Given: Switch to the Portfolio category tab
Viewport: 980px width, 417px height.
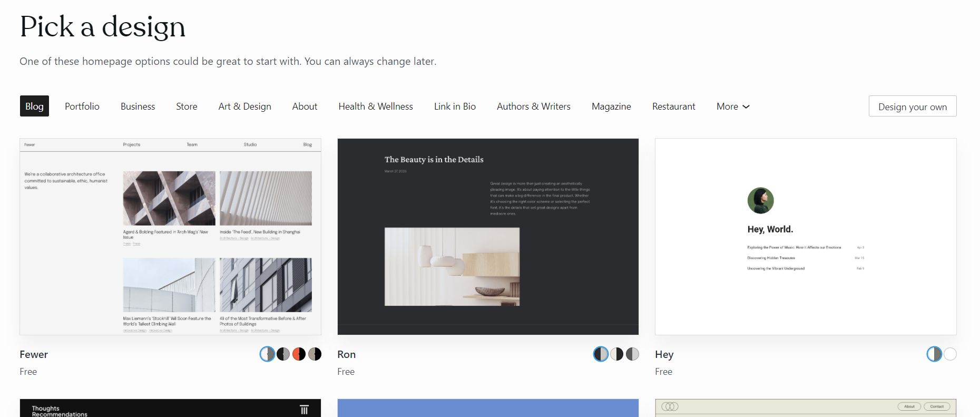Looking at the screenshot, I should pyautogui.click(x=82, y=106).
